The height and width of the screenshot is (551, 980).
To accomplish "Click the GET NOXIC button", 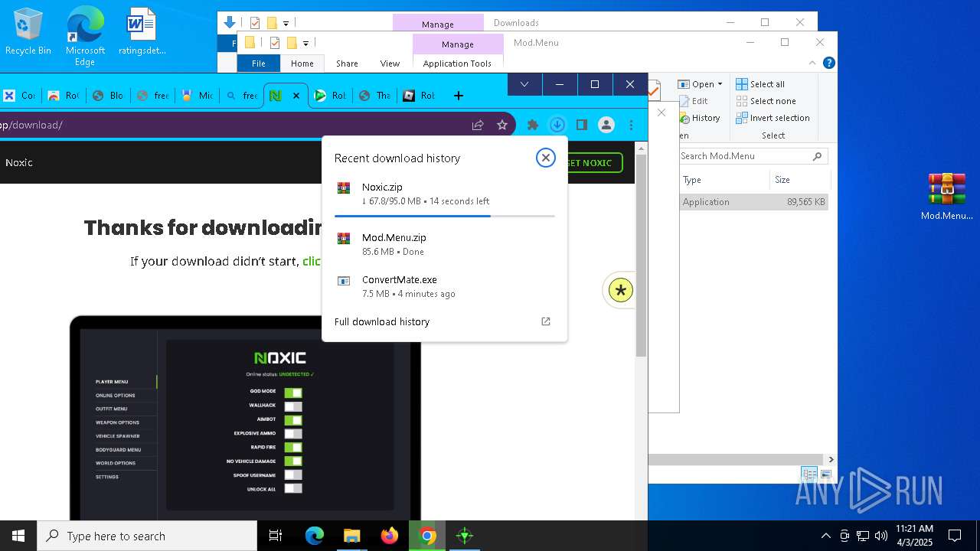I will click(x=594, y=162).
